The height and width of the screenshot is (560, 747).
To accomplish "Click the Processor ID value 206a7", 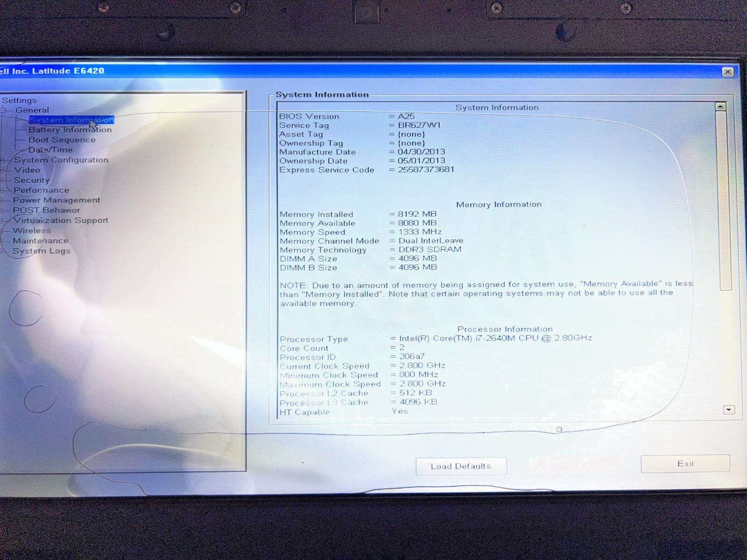I will coord(412,357).
